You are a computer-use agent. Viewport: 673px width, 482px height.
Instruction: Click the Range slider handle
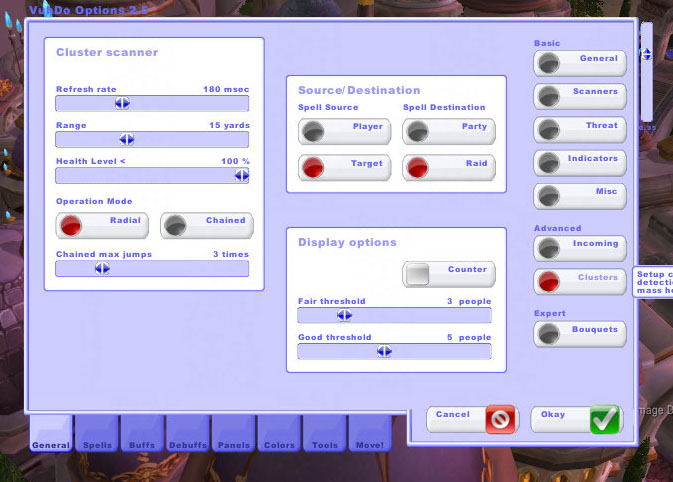[x=127, y=140]
